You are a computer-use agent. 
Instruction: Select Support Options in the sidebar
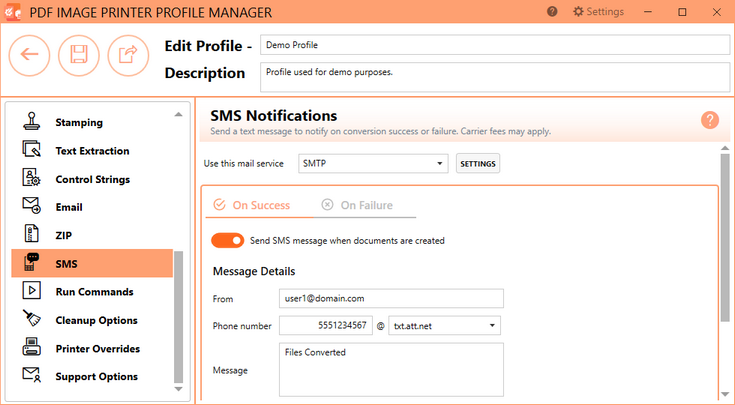(92, 376)
